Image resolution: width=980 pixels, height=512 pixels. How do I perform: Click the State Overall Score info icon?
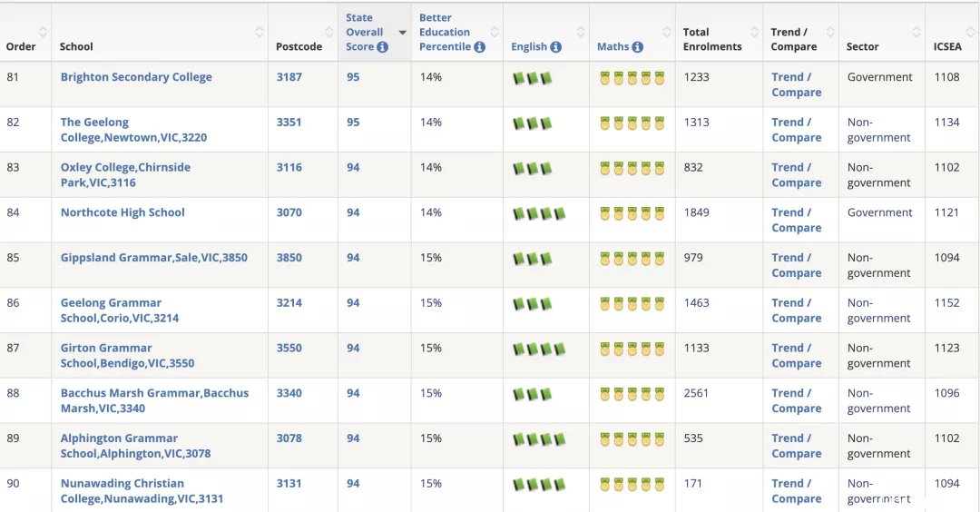pyautogui.click(x=382, y=47)
